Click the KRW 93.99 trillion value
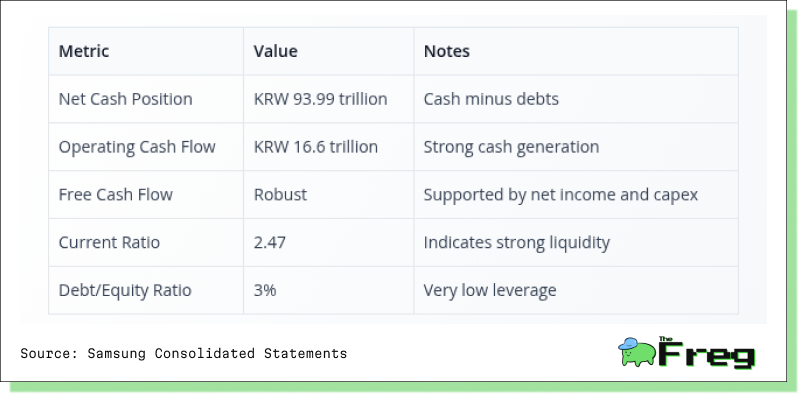 321,99
